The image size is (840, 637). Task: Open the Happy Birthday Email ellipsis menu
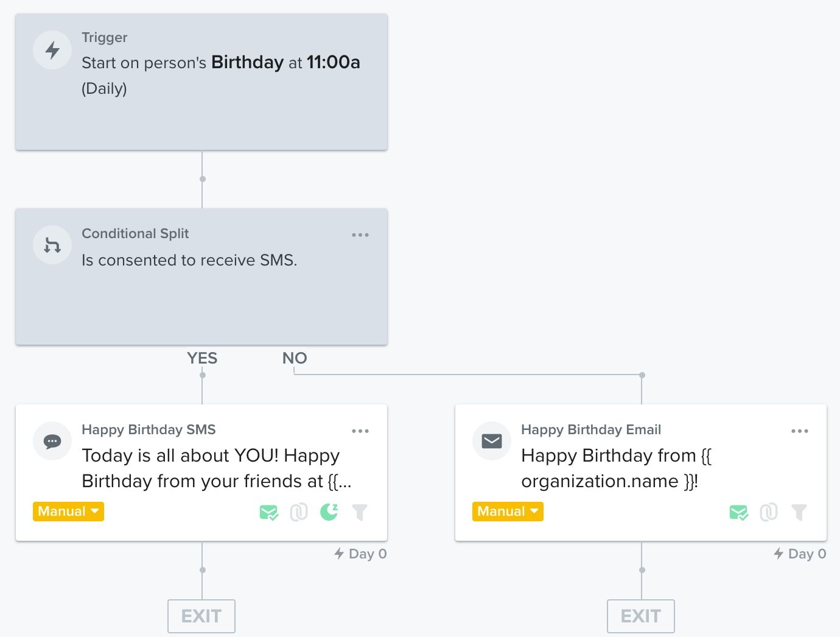[x=799, y=431]
